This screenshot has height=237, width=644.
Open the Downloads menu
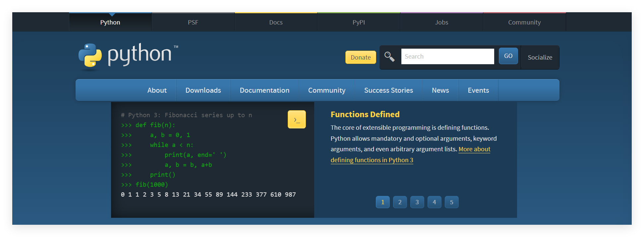click(203, 90)
